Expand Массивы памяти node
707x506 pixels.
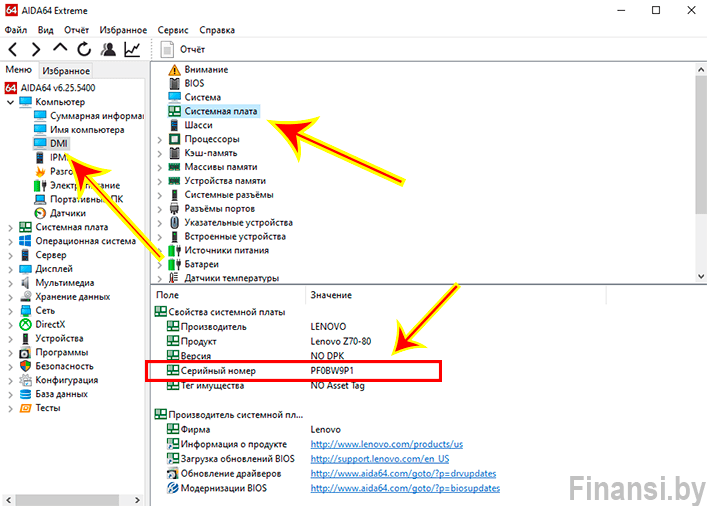click(x=160, y=168)
